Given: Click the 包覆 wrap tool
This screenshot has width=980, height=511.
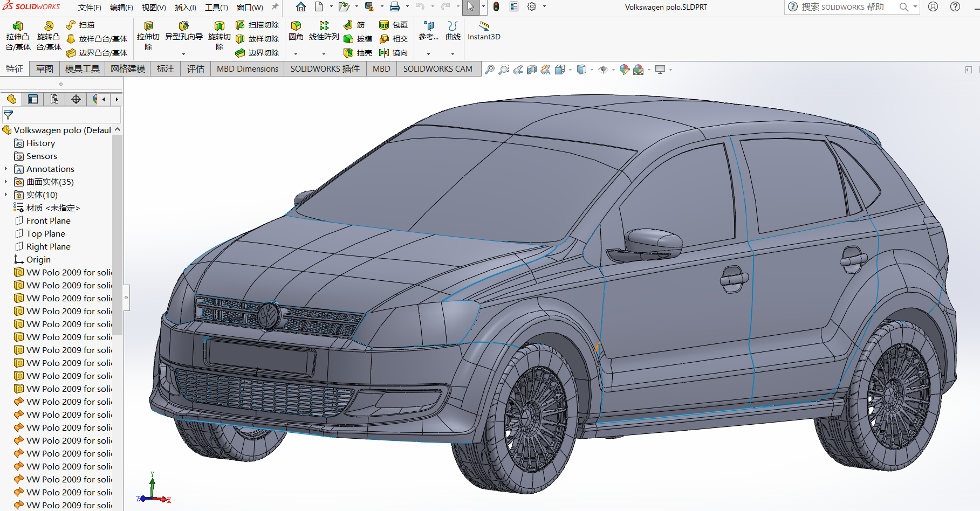Looking at the screenshot, I should coord(393,25).
